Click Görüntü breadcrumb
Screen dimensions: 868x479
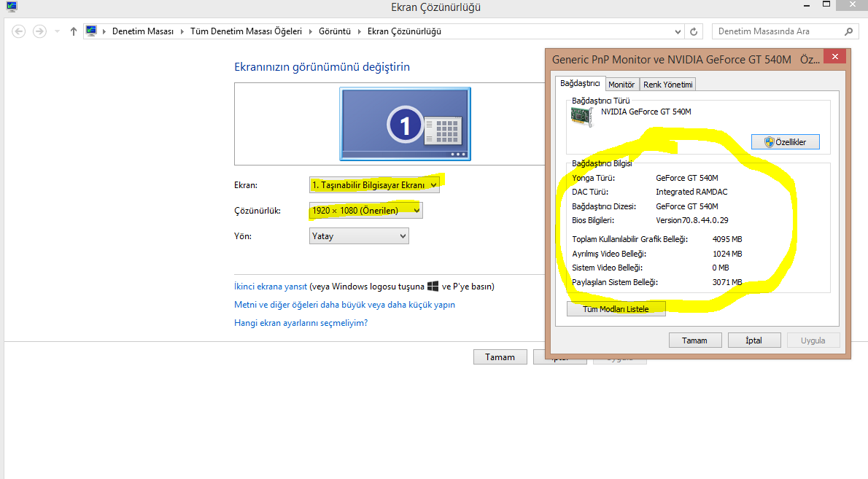(335, 31)
